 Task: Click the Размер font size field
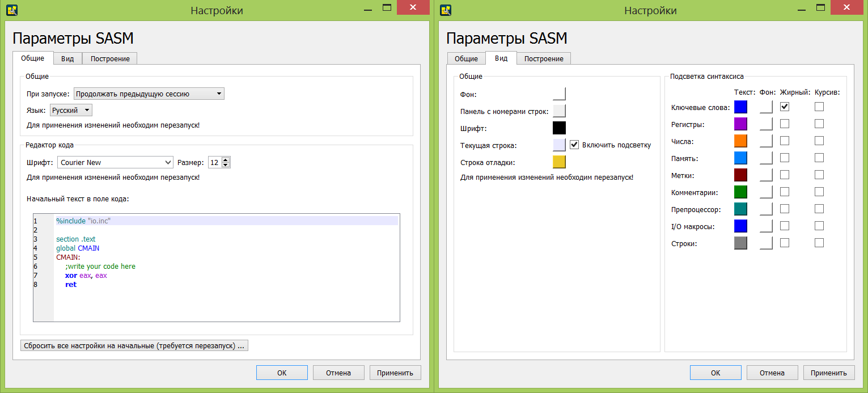pos(215,162)
